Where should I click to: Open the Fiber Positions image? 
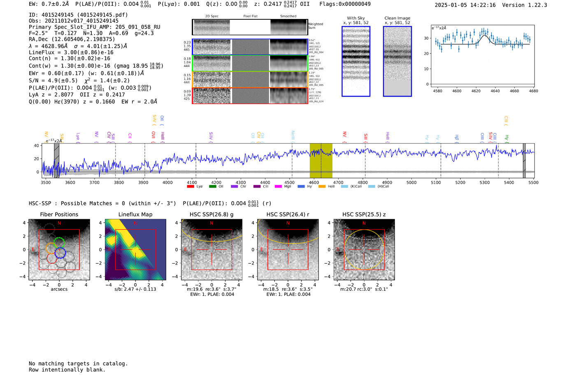59,250
